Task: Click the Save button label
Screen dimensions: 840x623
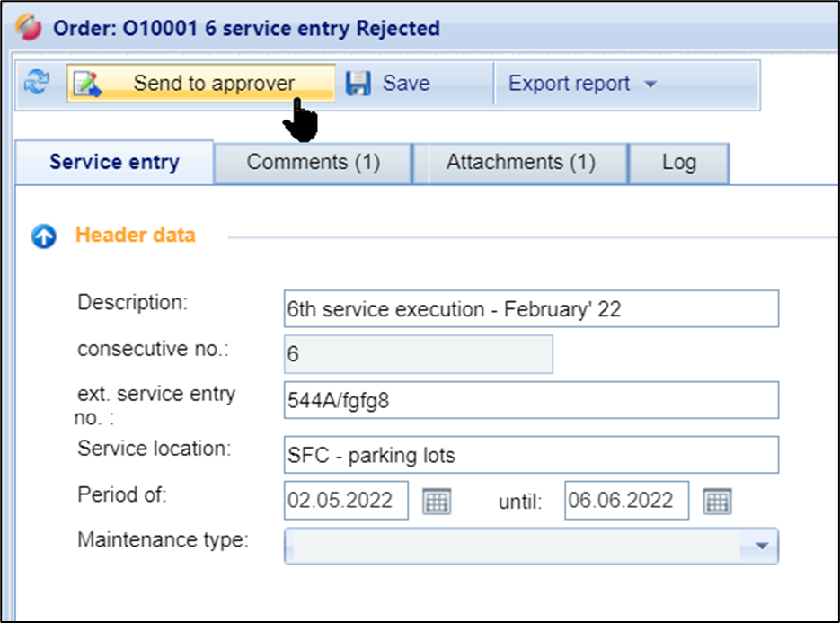Action: click(x=406, y=84)
